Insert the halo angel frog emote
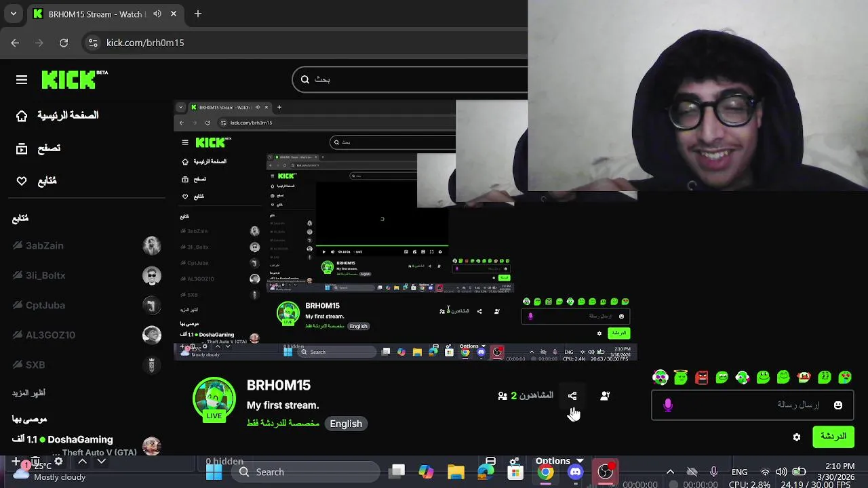The image size is (868, 488). (681, 377)
